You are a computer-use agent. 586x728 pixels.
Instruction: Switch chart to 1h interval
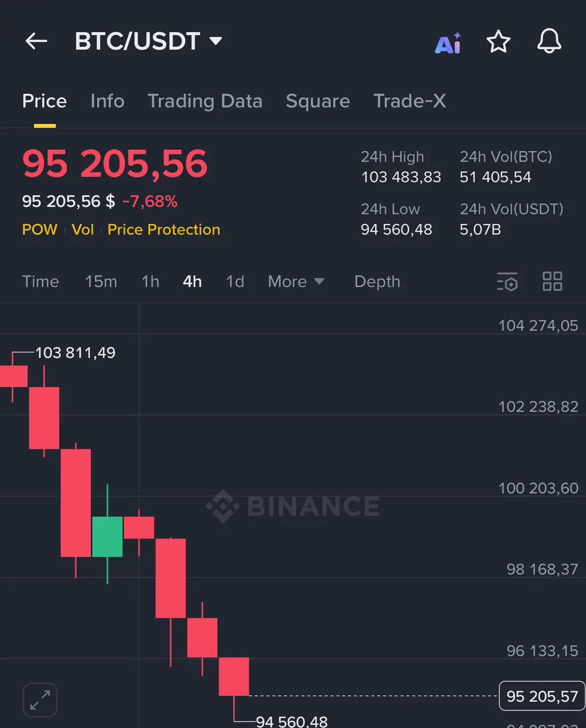point(150,282)
